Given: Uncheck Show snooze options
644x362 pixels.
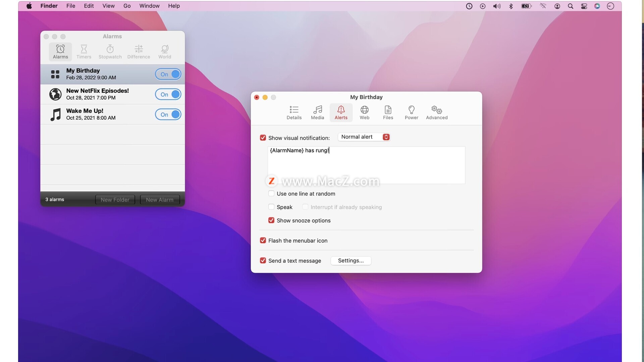Looking at the screenshot, I should (271, 220).
